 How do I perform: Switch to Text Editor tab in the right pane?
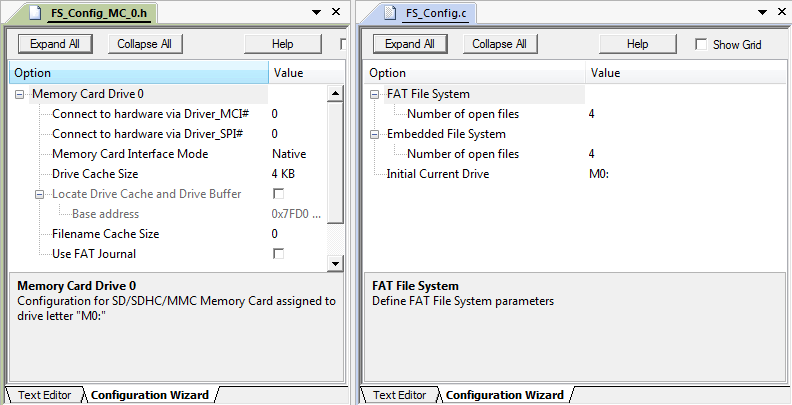pos(398,395)
